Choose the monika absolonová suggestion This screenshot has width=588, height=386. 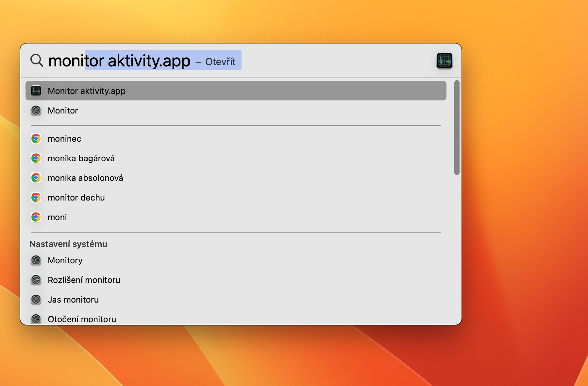click(x=236, y=178)
